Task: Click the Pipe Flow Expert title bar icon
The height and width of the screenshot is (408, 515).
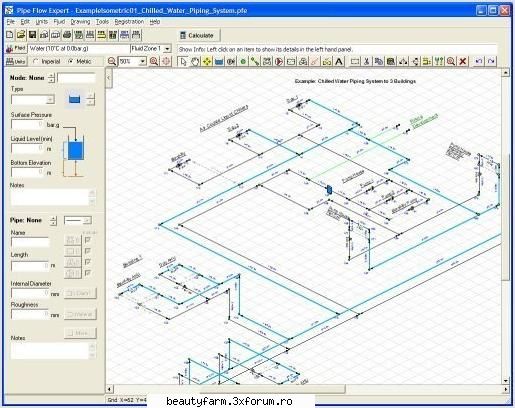Action: click(9, 10)
